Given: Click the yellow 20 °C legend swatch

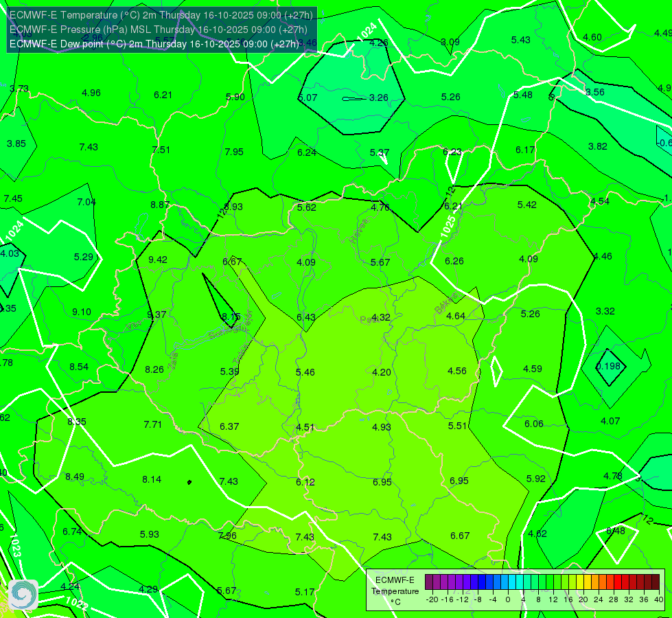Looking at the screenshot, I should pos(580,582).
